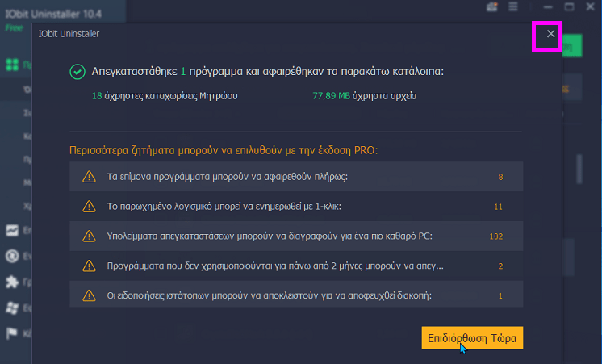Click the count 102 on leftovers row
Image resolution: width=602 pixels, height=364 pixels.
496,236
